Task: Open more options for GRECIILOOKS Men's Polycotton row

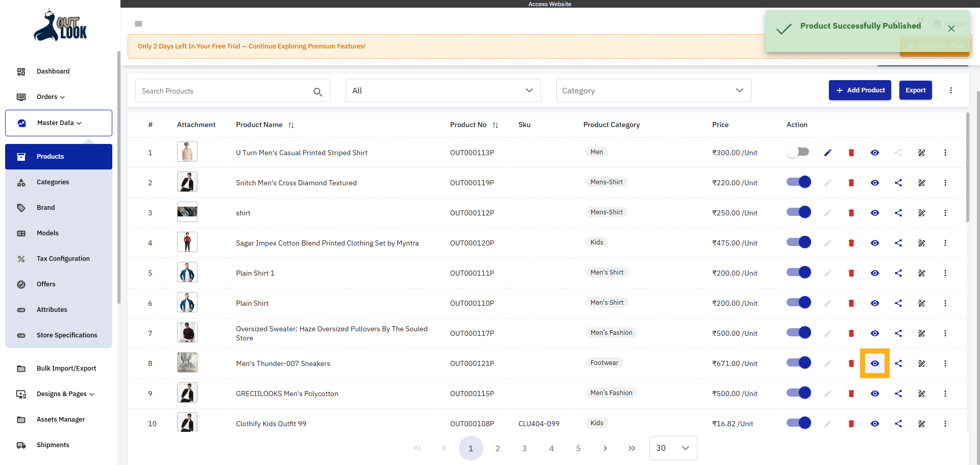Action: 945,394
